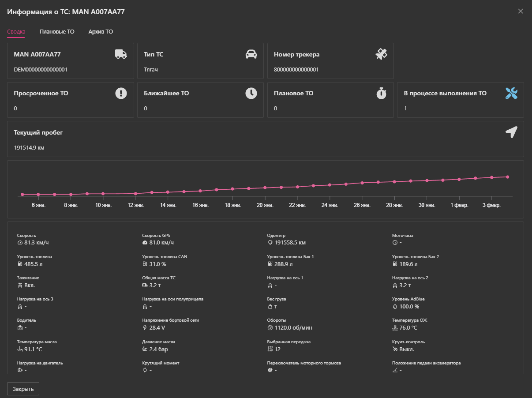Open the В процессе выполнения ТО card
This screenshot has height=398, width=532.
coord(460,100)
